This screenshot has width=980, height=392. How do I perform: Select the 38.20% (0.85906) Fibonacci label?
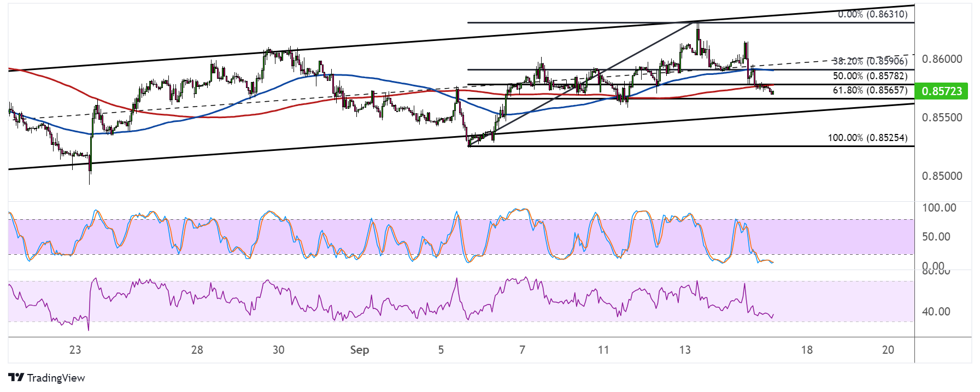[x=870, y=61]
